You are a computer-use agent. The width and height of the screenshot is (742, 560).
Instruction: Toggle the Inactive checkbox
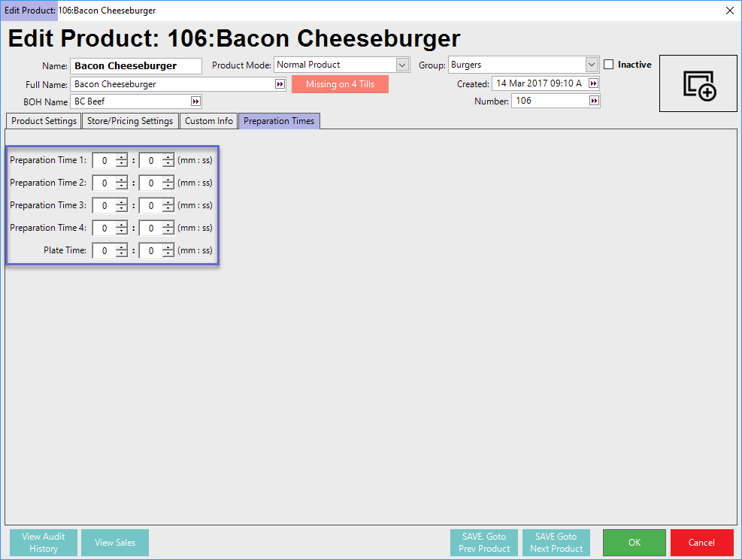609,65
